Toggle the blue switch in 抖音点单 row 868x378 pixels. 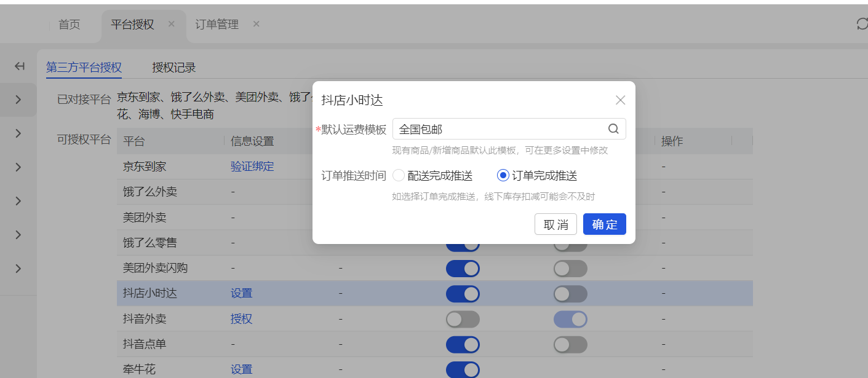(x=463, y=344)
